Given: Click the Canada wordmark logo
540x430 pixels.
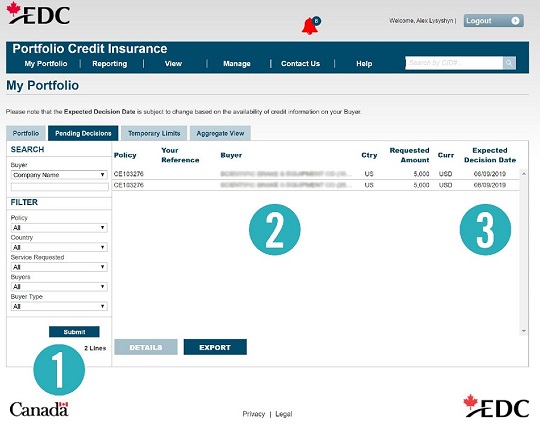Looking at the screenshot, I should click(39, 409).
